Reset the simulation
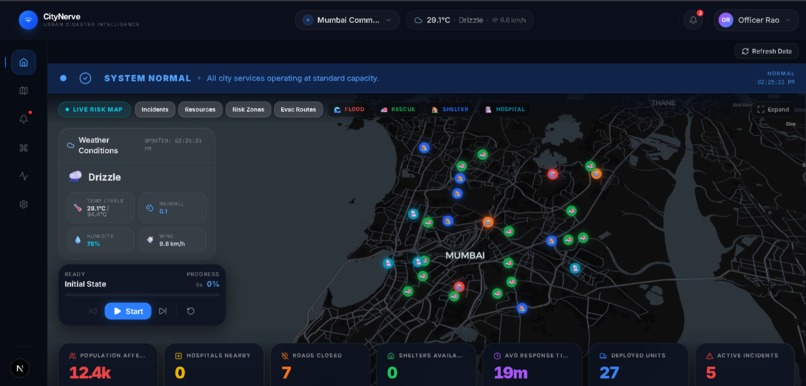The width and height of the screenshot is (806, 386). (x=191, y=311)
